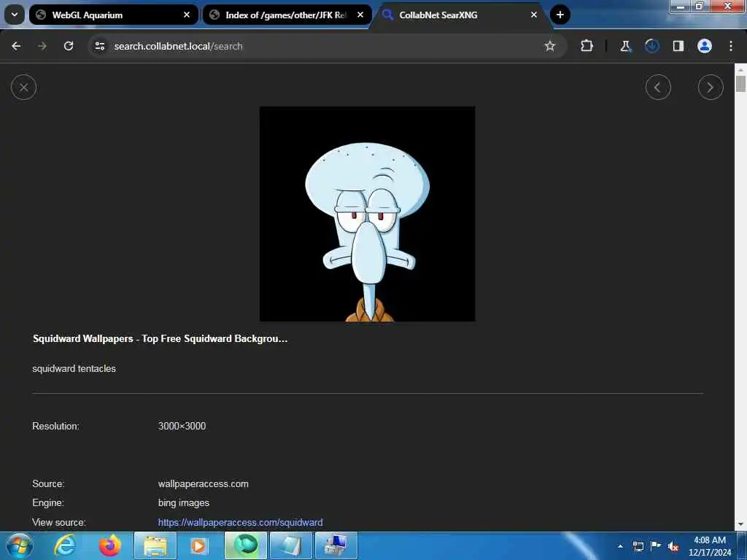Open the taskbar clock showing 4:08 AM
Screen dimensions: 747x560
[710, 546]
